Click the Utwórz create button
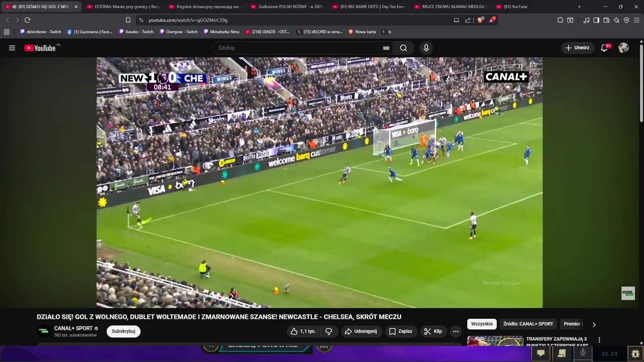Image resolution: width=644 pixels, height=362 pixels. (577, 48)
